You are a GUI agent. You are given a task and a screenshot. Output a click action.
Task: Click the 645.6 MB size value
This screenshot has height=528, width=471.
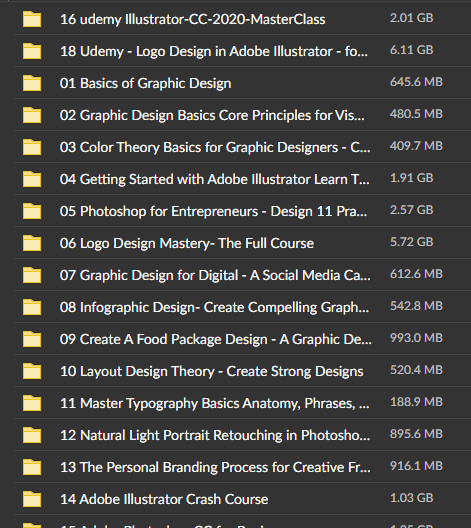pyautogui.click(x=416, y=82)
